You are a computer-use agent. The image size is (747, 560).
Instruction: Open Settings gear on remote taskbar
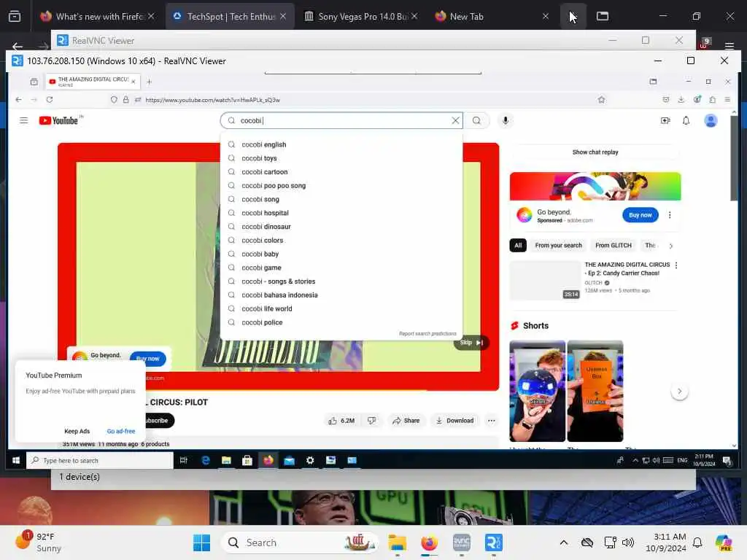tap(310, 461)
